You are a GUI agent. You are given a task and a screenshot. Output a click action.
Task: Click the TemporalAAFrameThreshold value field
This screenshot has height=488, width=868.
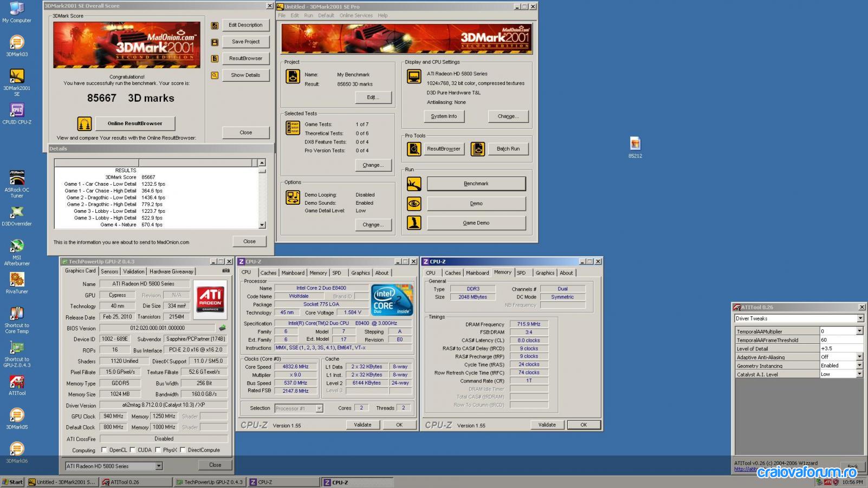[841, 340]
